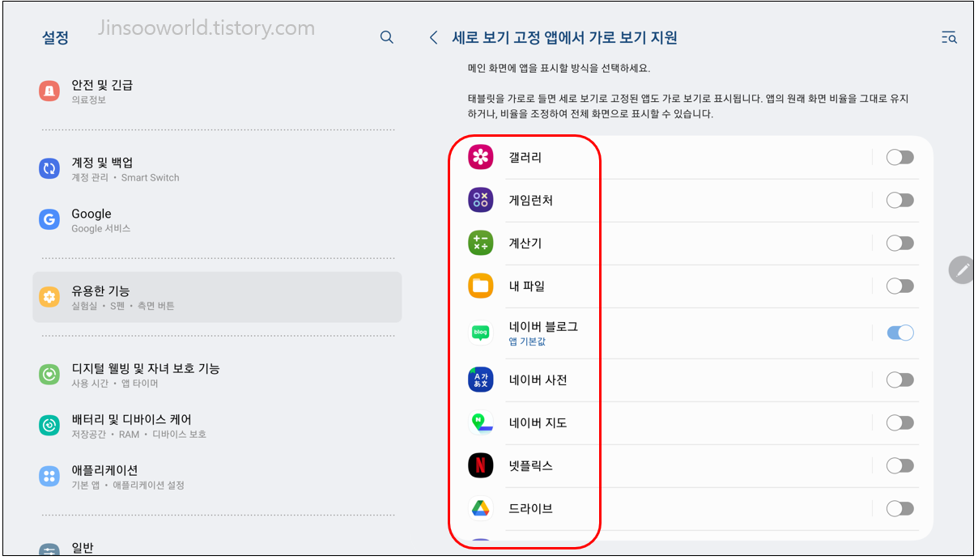The width and height of the screenshot is (978, 560).
Task: Toggle the 내 파일 switch
Action: coord(899,286)
